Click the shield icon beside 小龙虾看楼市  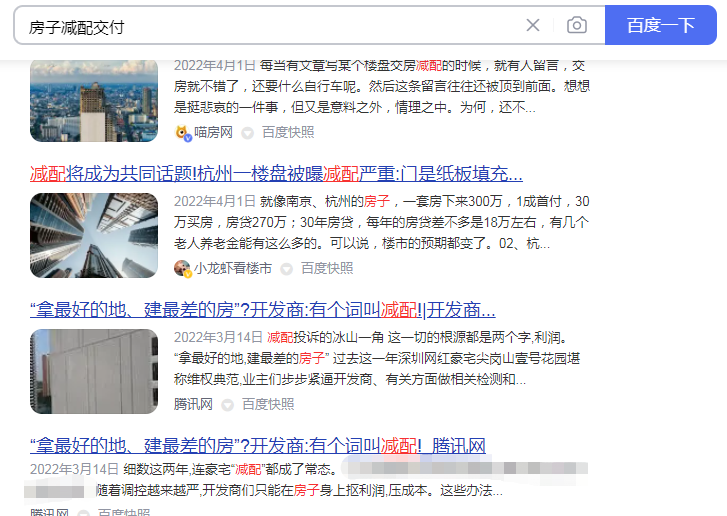pos(287,269)
